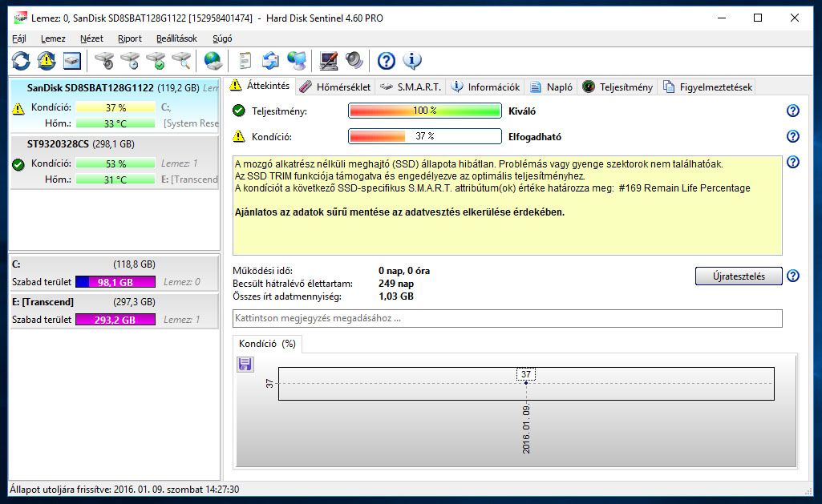
Task: Select the SanDisk SD8SBAT128G1122 disk entry
Action: tap(115, 107)
